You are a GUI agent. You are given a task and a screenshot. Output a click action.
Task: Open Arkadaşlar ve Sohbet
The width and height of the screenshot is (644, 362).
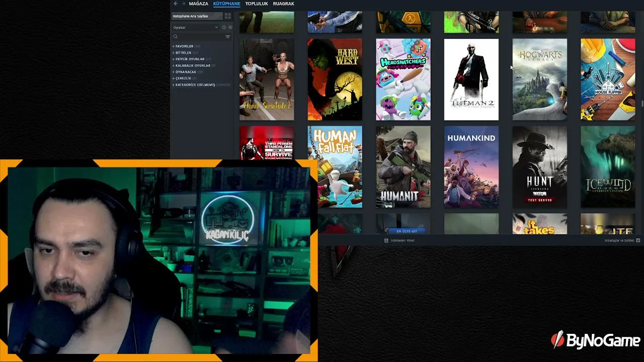tap(619, 240)
